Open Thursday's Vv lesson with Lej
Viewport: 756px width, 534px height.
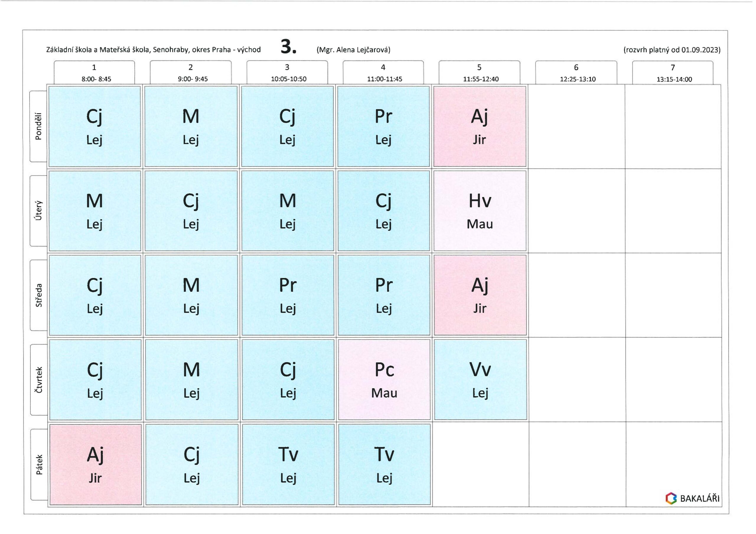coord(480,380)
